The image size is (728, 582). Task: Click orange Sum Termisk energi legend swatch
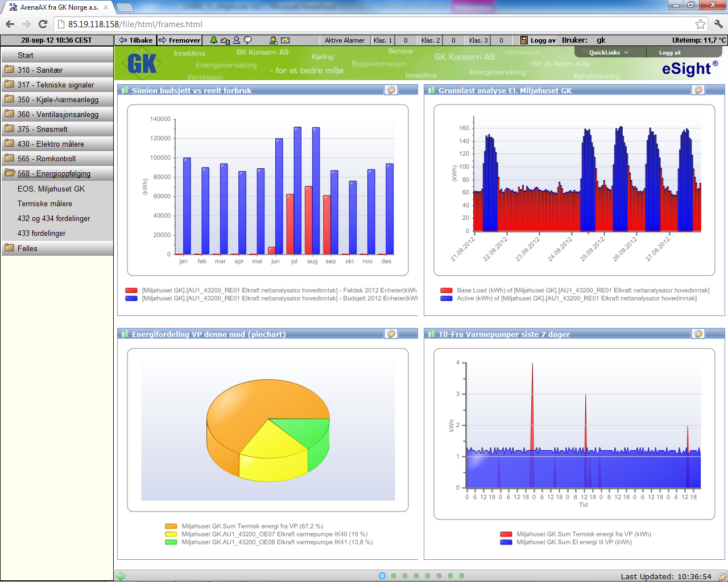click(171, 526)
